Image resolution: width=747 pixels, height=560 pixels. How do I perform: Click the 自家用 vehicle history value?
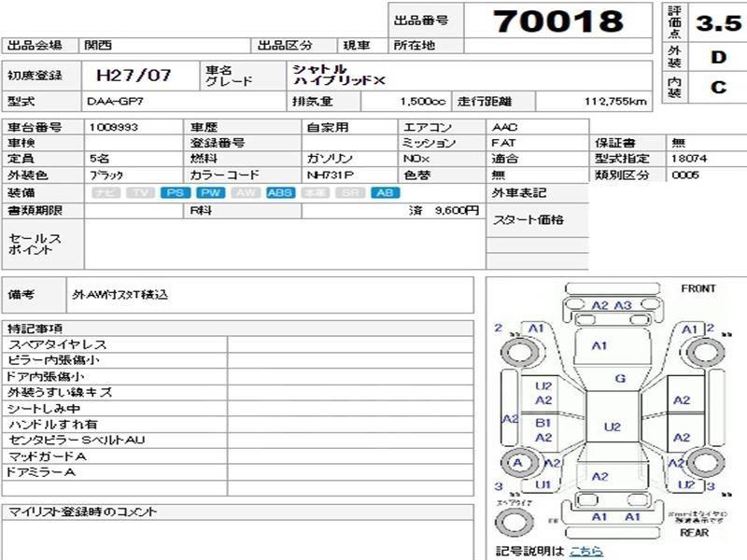click(328, 127)
